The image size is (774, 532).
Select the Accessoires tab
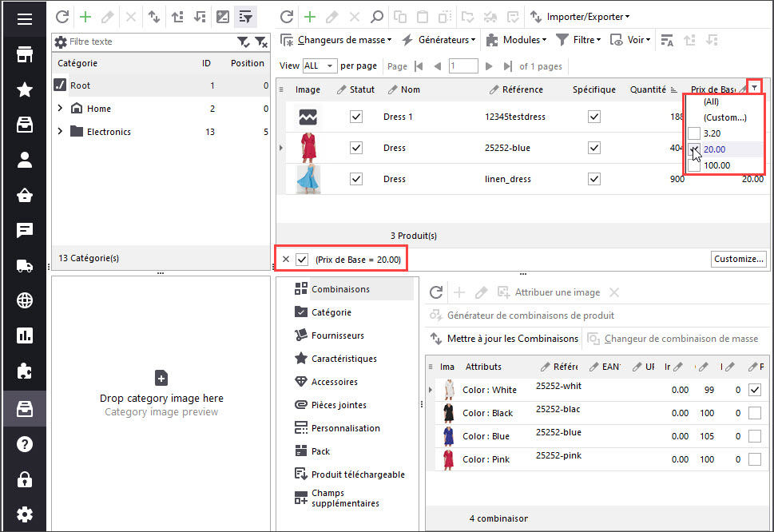click(334, 382)
